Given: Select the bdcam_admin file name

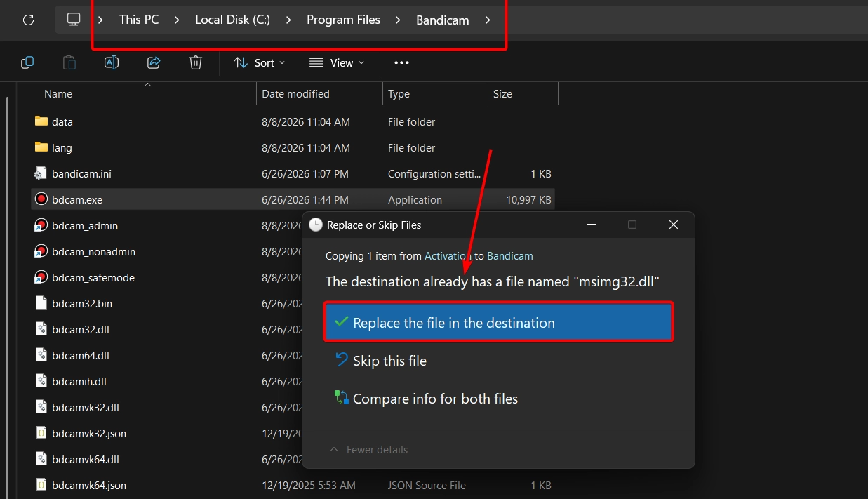Looking at the screenshot, I should click(x=85, y=225).
